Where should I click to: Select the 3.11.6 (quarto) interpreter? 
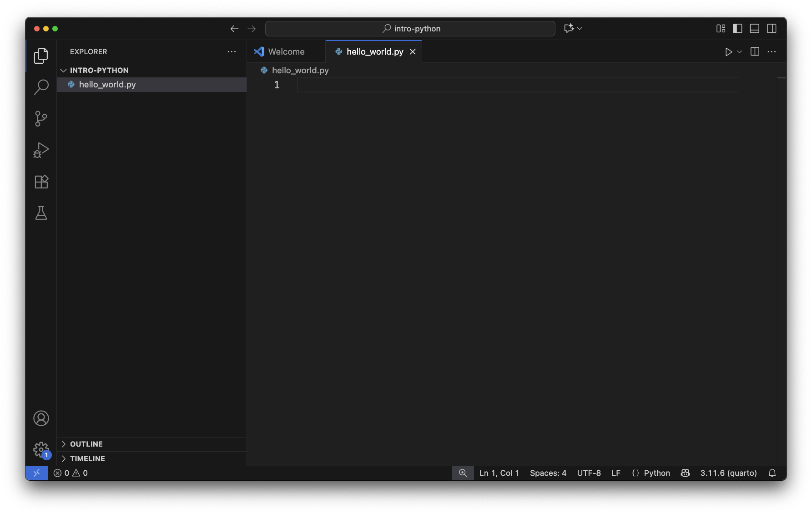(728, 473)
